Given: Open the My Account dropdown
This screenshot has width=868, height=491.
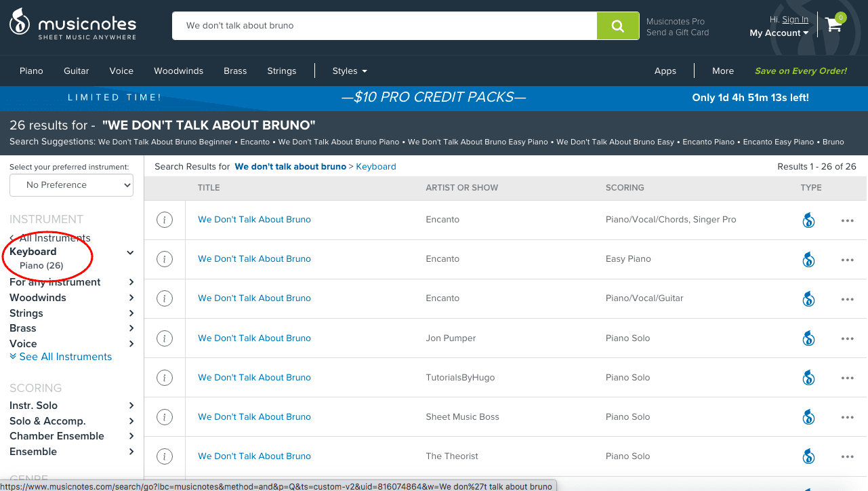Looking at the screenshot, I should coord(779,33).
